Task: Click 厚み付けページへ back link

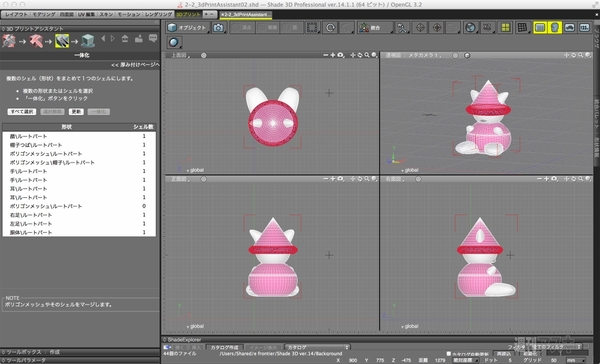Action: point(135,65)
